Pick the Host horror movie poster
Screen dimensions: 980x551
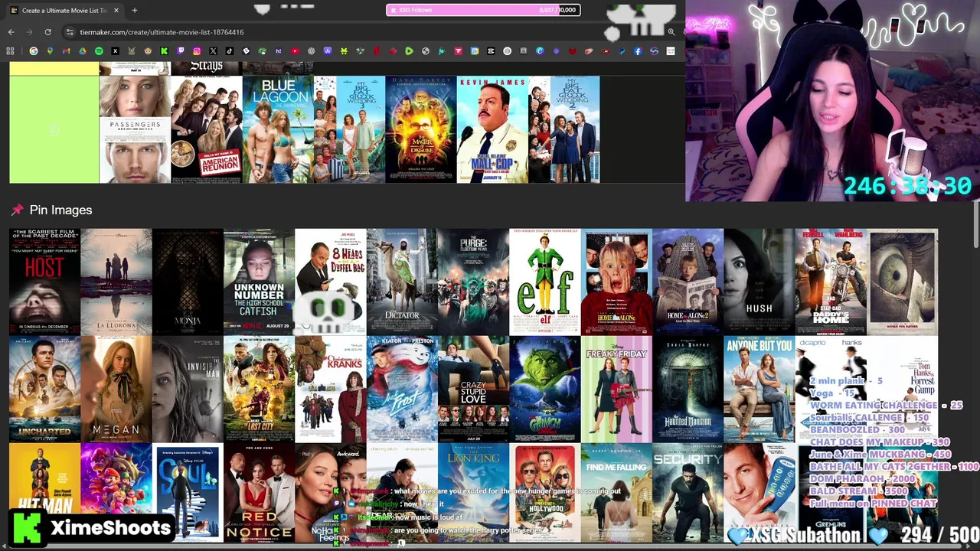44,282
